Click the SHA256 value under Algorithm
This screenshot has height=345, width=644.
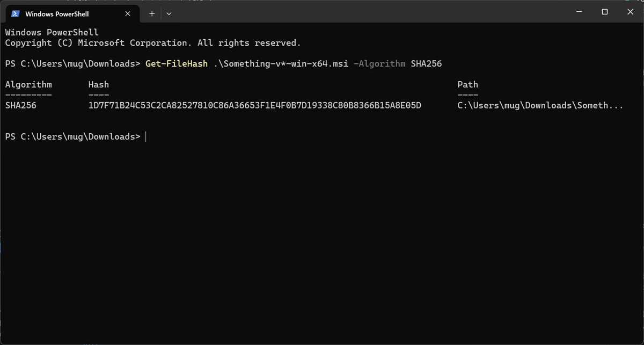coord(20,105)
